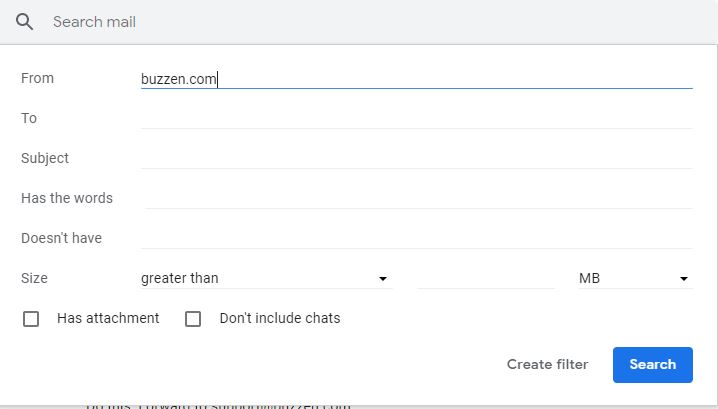Focus the From field containing buzzen.com
The height and width of the screenshot is (409, 718).
[x=416, y=79]
